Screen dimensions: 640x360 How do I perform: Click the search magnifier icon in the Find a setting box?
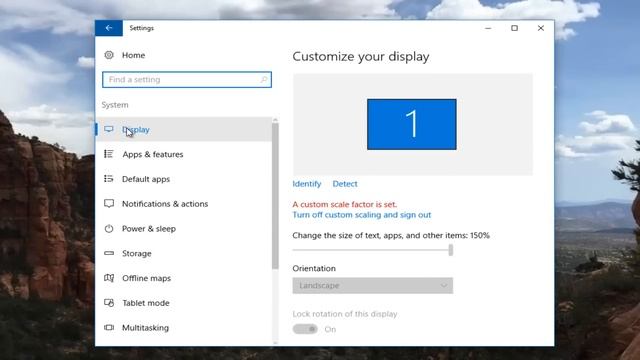[x=264, y=80]
